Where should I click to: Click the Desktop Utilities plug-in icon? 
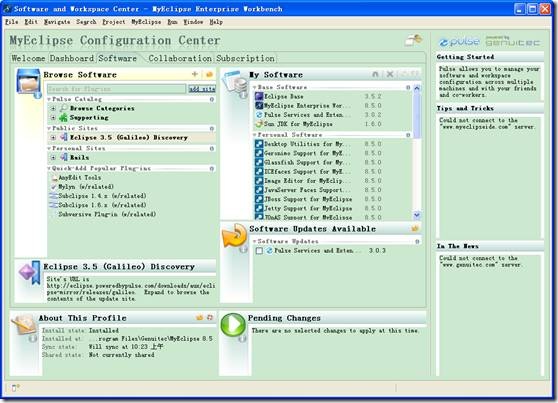259,144
